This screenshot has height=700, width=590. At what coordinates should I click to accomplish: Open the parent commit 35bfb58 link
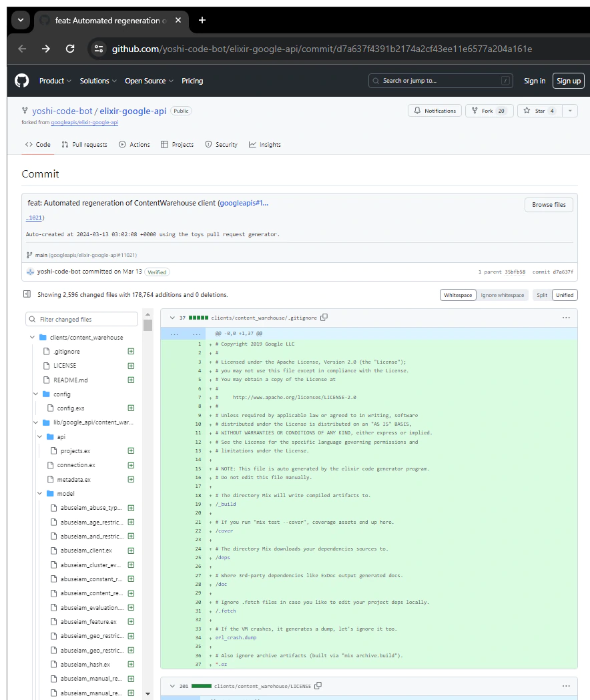click(515, 272)
